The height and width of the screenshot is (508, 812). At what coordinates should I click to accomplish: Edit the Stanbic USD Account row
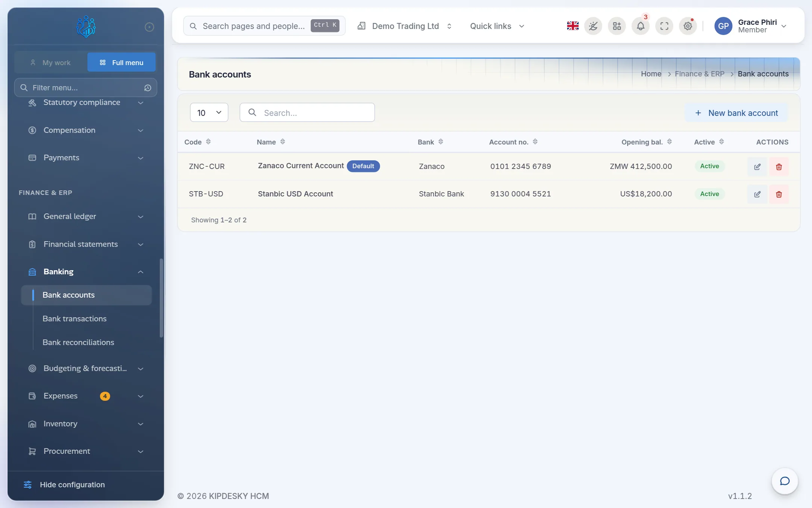click(x=757, y=194)
